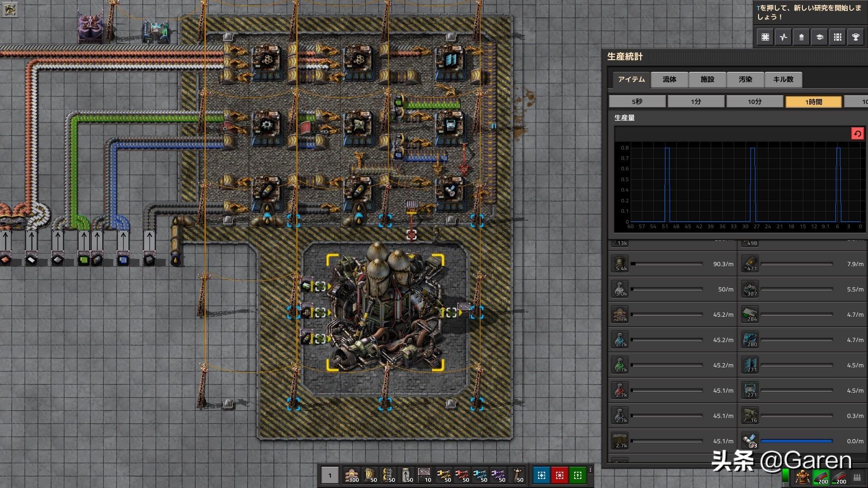Viewport: 868px width, 488px height.
Task: Switch to the キル数 tab
Action: (x=783, y=80)
